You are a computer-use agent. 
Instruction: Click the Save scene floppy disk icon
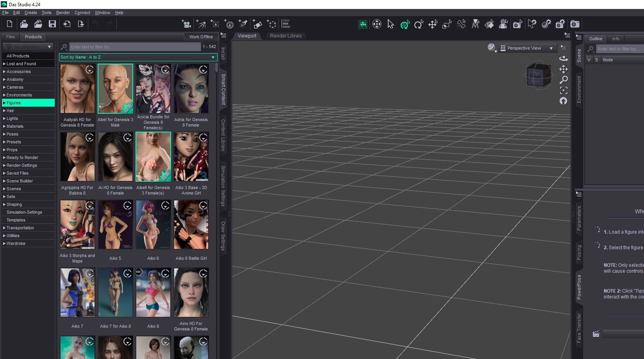coord(52,24)
